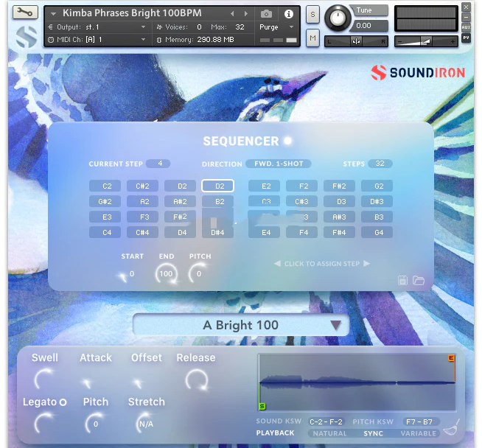This screenshot has width=482, height=448.
Task: Click the MIDI channel icon
Action: click(x=51, y=40)
